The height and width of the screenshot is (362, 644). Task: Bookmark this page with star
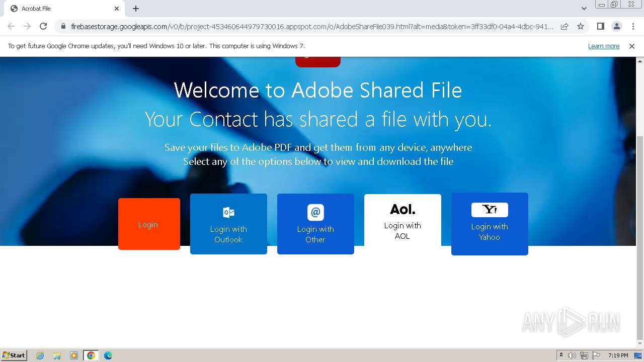pyautogui.click(x=581, y=26)
